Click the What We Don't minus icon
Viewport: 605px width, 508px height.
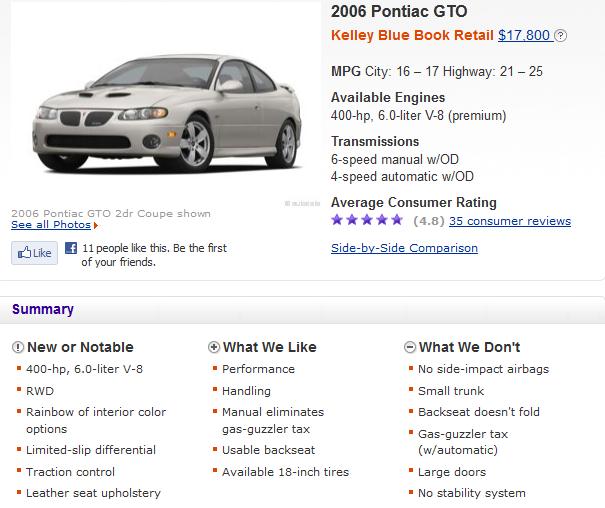[x=410, y=347]
